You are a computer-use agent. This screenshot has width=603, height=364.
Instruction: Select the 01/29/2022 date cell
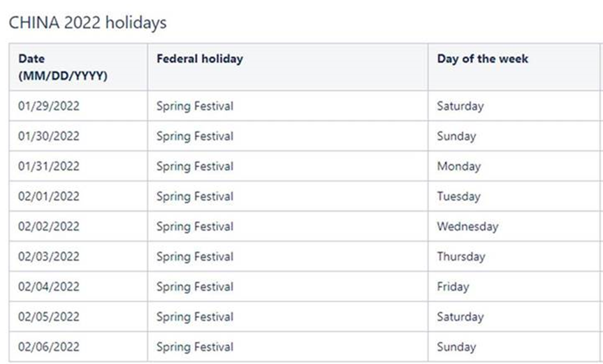point(49,106)
